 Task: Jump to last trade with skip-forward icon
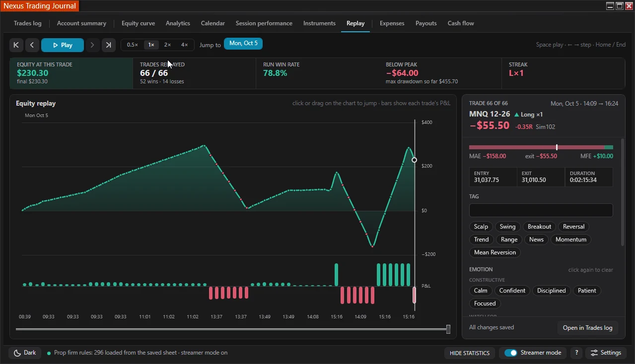click(x=109, y=45)
